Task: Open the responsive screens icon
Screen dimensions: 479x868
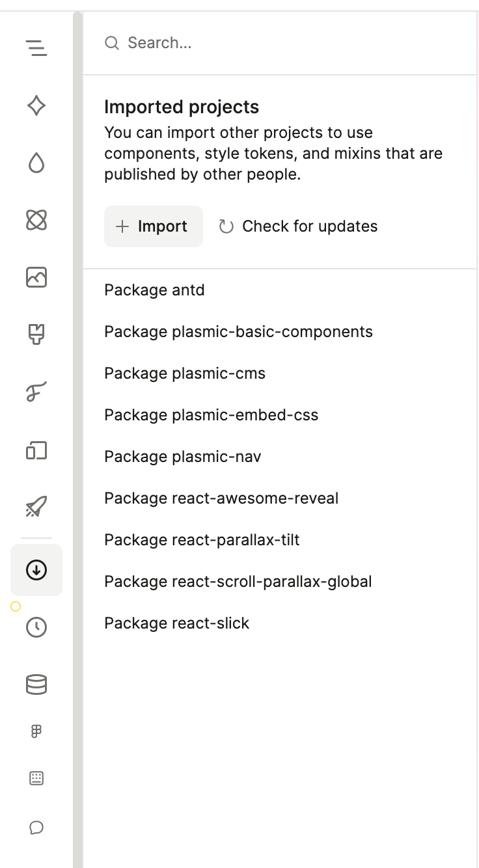Action: point(36,450)
